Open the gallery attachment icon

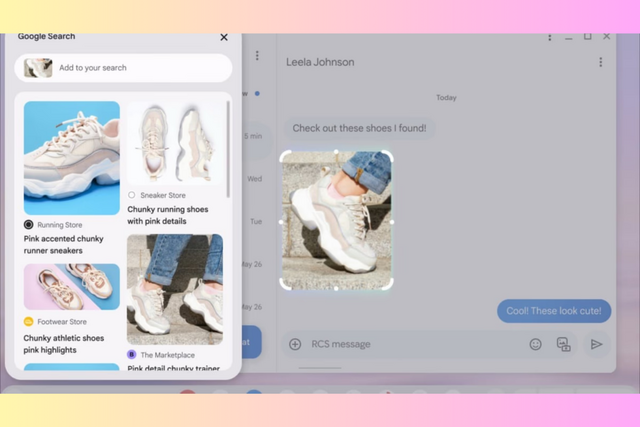563,344
